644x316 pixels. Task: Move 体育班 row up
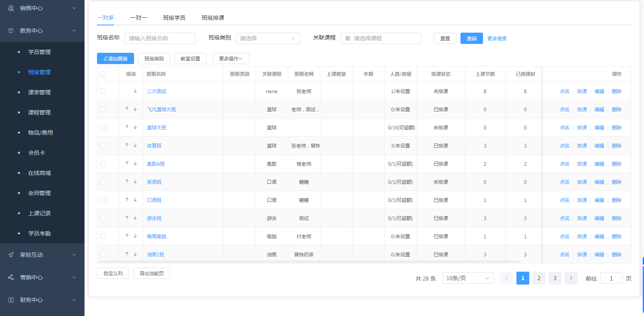coord(127,145)
